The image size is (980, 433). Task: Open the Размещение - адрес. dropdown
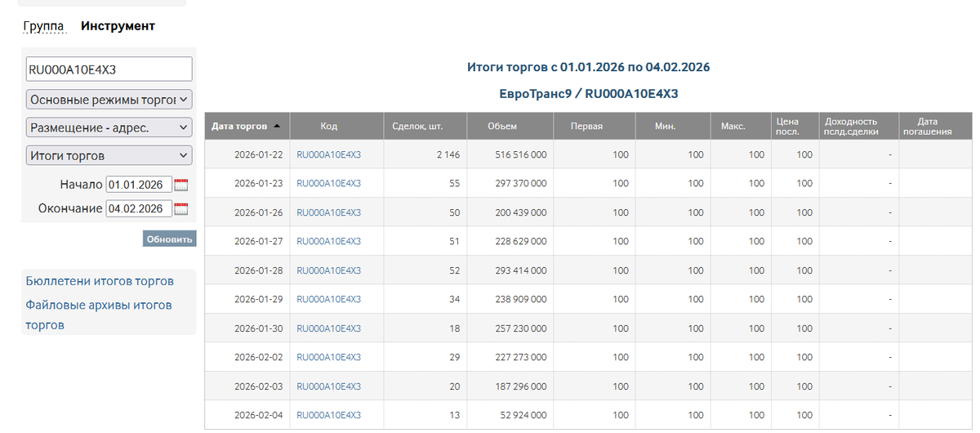[109, 127]
